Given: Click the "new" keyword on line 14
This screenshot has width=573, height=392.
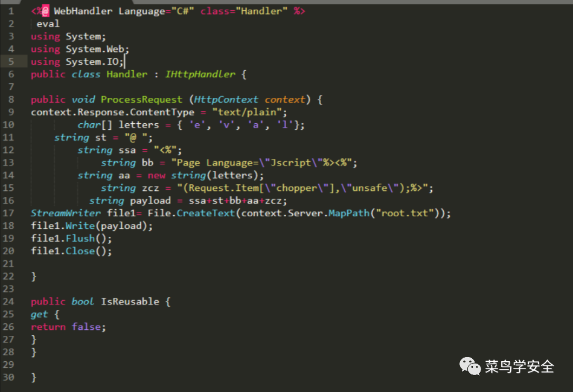Looking at the screenshot, I should [156, 176].
